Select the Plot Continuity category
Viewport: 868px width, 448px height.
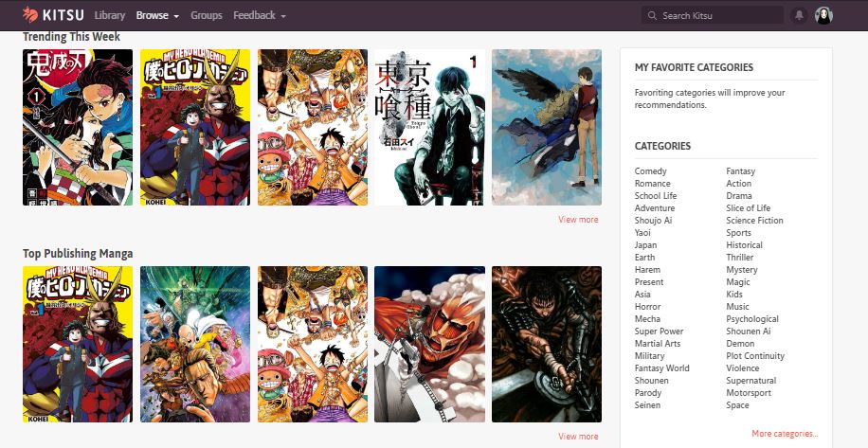coord(755,356)
